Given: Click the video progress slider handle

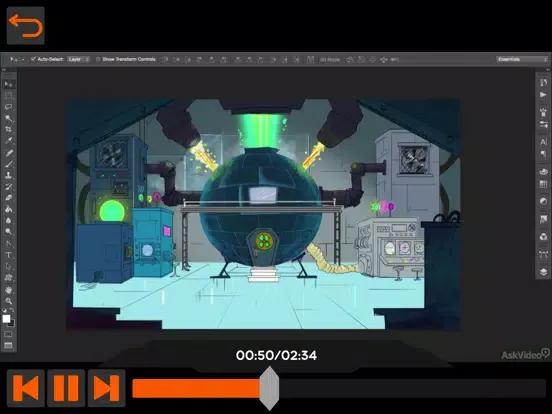Looking at the screenshot, I should [x=269, y=388].
